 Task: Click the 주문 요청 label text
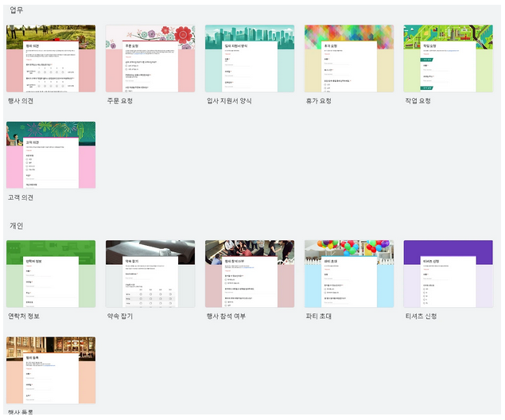pos(119,102)
